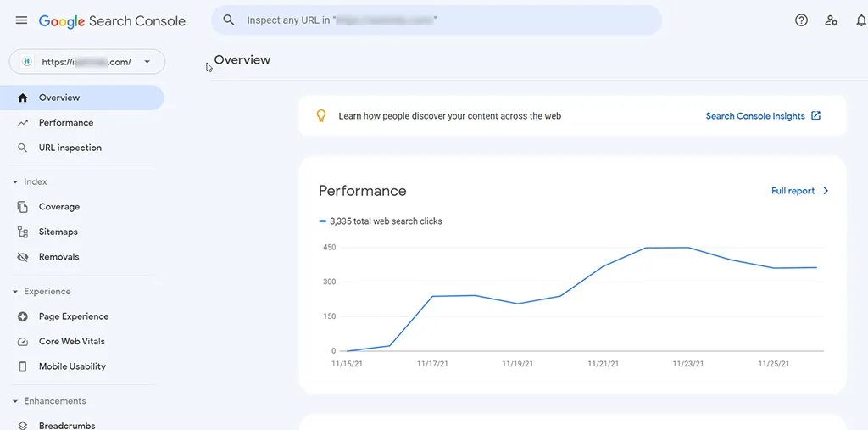Click the Google Search Console logo
This screenshot has width=868, height=430.
[x=112, y=21]
